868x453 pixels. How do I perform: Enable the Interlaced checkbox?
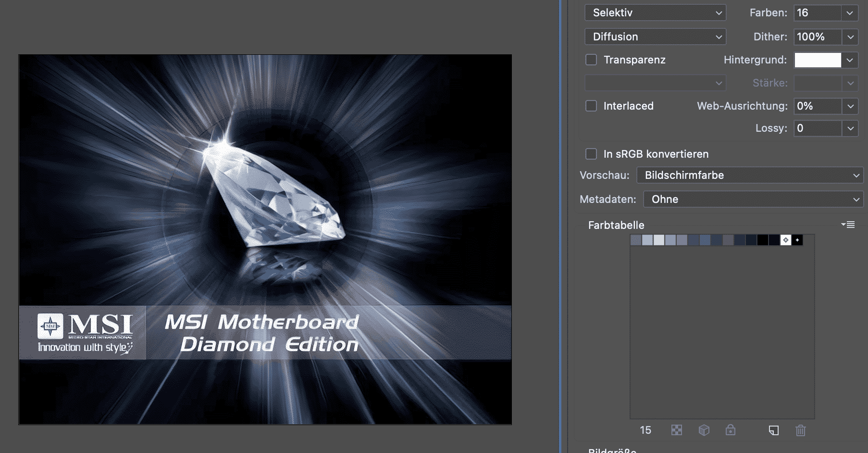coord(591,106)
